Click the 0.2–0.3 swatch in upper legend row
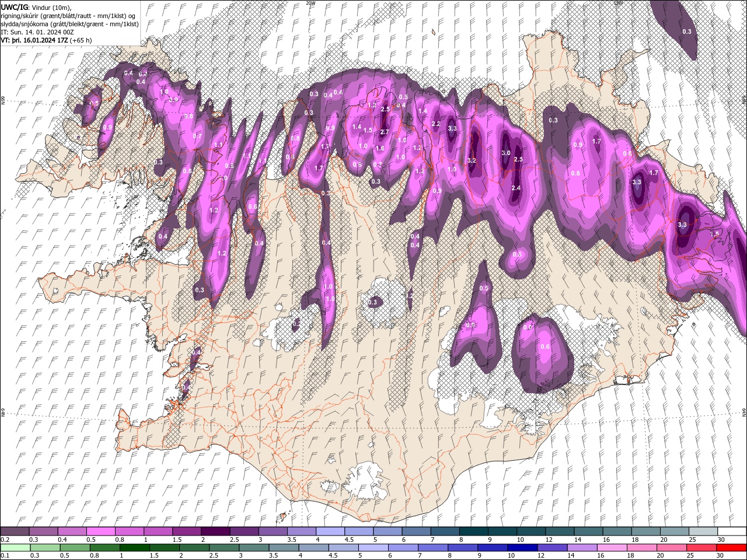747x560 pixels. [x=15, y=531]
